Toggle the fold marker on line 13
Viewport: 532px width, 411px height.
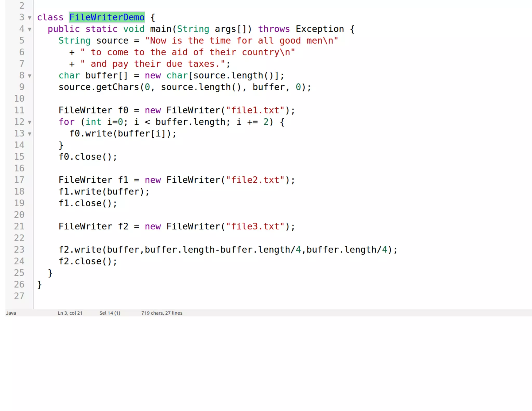30,134
